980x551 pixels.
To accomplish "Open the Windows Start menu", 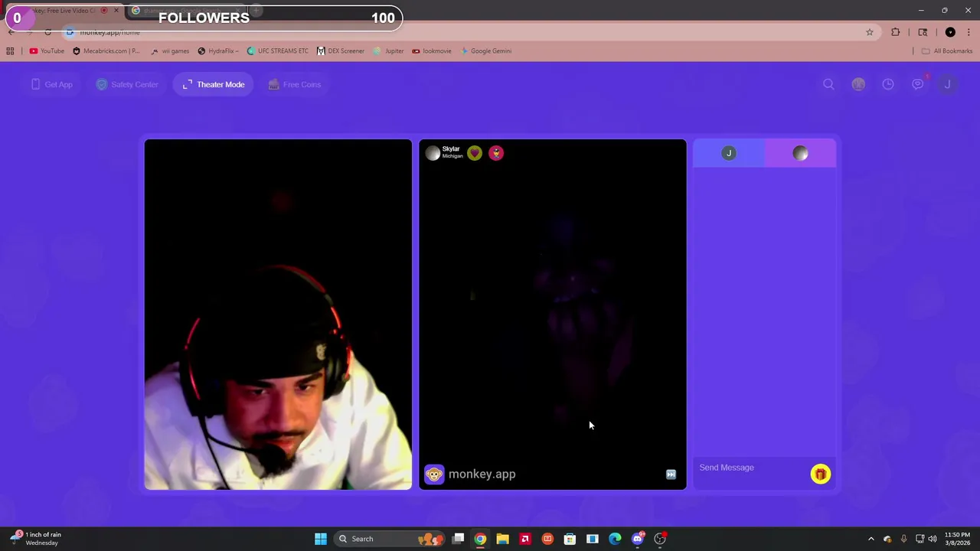I will (321, 539).
